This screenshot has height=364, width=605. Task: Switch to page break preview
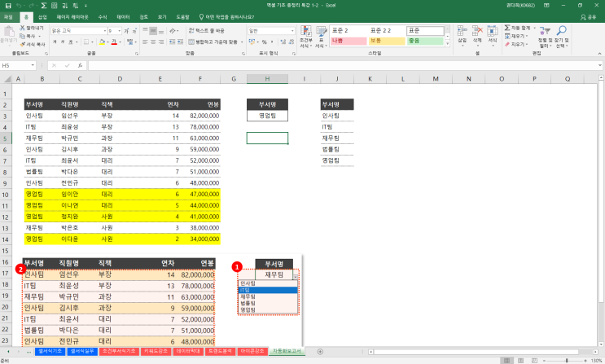(x=534, y=361)
